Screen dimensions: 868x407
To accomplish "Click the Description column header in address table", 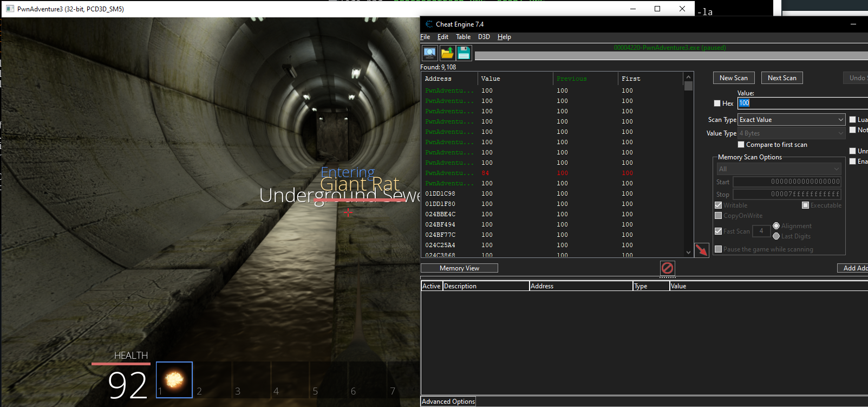I will tap(486, 286).
